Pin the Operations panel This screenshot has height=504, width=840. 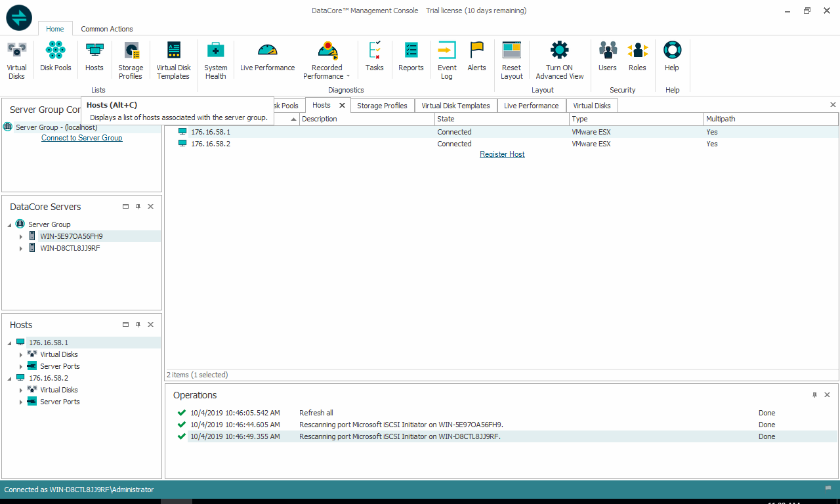pyautogui.click(x=814, y=394)
